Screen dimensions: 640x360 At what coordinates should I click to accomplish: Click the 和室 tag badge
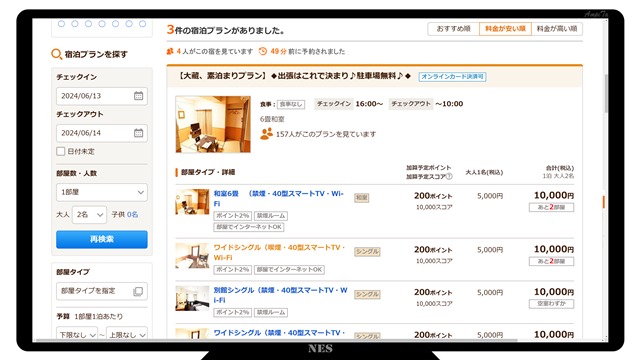(362, 198)
